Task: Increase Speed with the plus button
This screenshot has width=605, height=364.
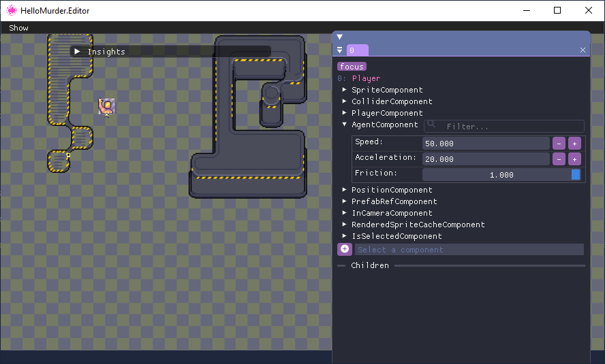Action: (x=574, y=144)
